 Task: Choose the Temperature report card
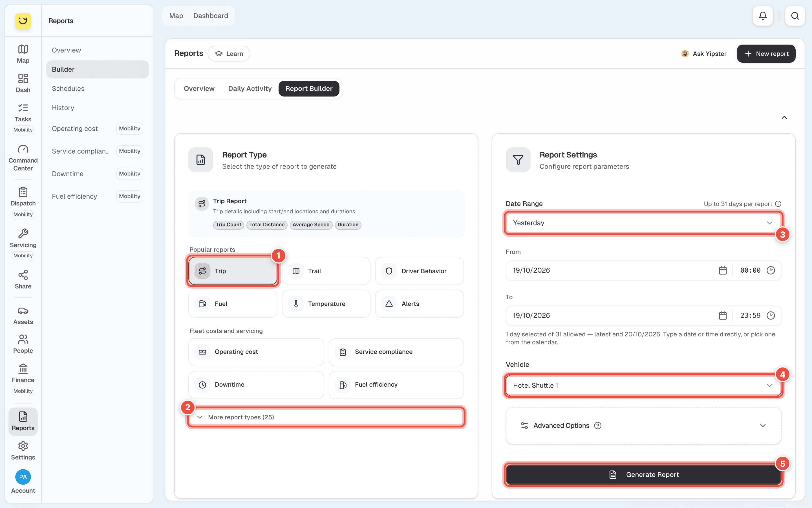[326, 304]
